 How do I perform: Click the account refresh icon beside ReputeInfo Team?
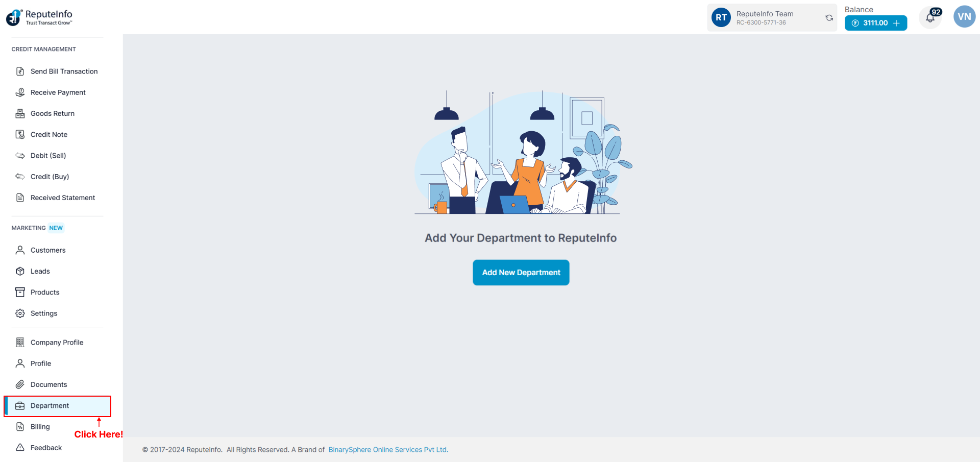[x=828, y=17]
